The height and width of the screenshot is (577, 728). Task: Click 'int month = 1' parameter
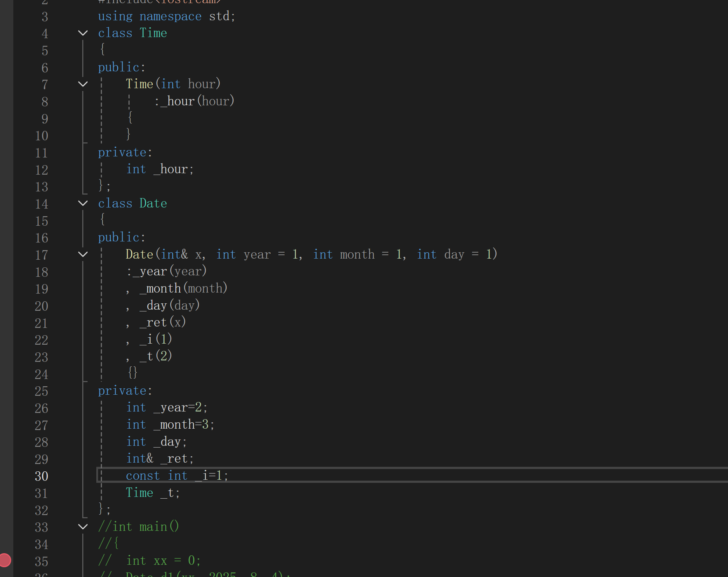click(x=357, y=254)
